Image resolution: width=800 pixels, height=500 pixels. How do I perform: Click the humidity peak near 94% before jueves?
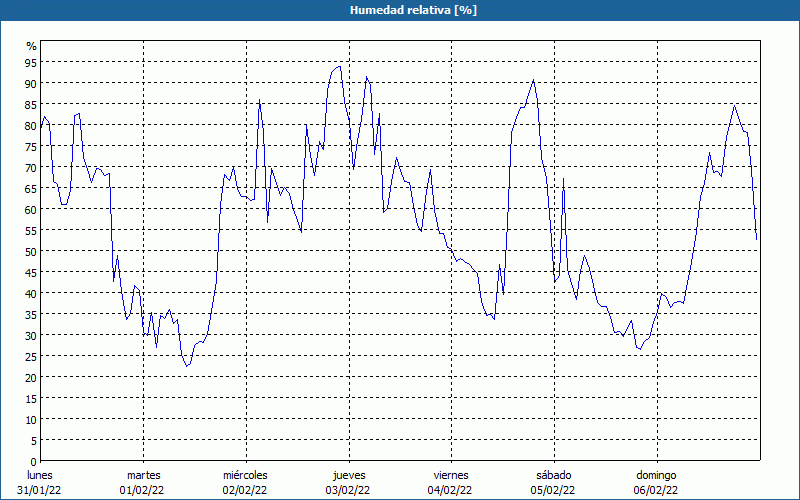point(339,66)
